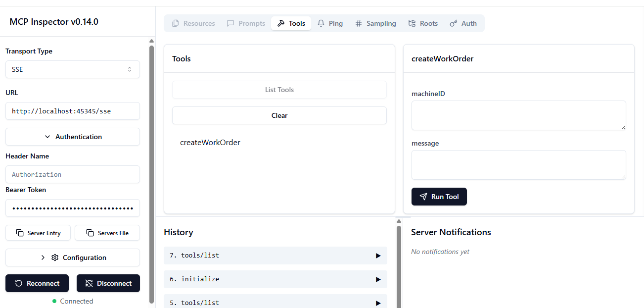
Task: Copy the Server Entry config
Action: (x=38, y=233)
